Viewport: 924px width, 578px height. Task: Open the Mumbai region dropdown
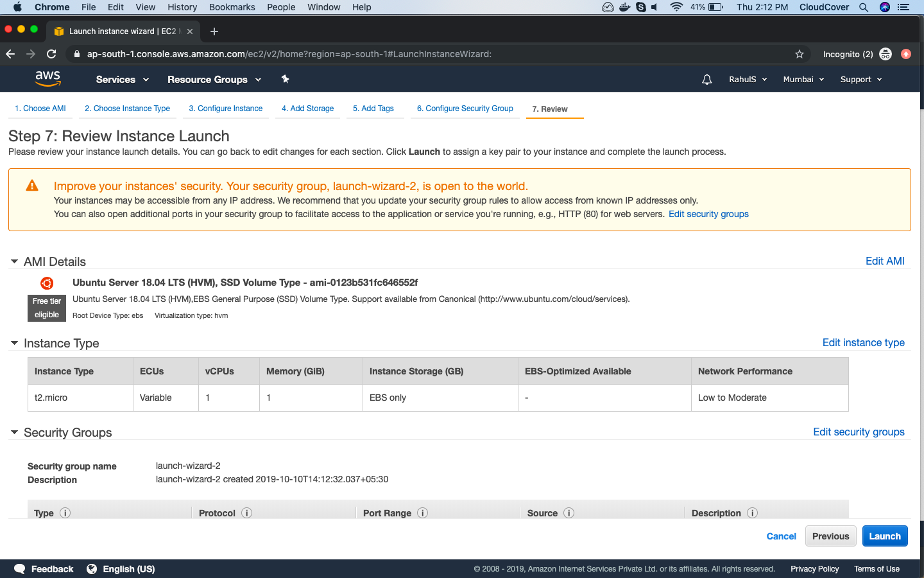pyautogui.click(x=803, y=79)
